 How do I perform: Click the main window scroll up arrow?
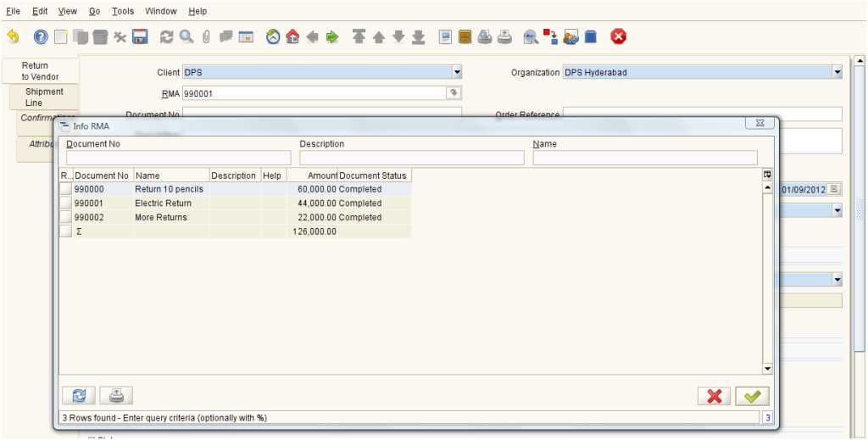click(x=860, y=61)
